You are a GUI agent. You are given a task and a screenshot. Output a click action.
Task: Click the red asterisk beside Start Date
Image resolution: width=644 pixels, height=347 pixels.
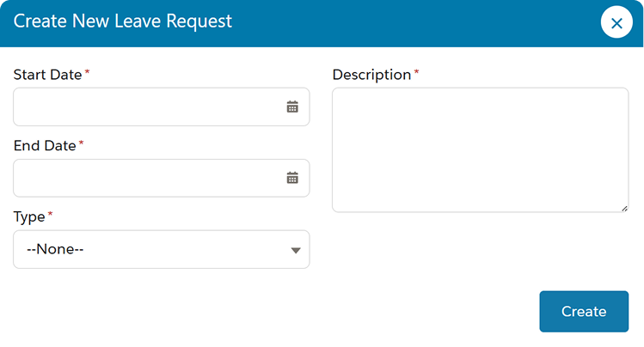[x=87, y=72]
